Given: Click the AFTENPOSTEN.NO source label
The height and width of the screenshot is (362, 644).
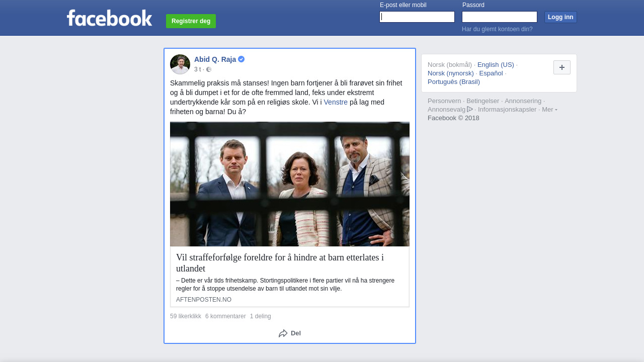Looking at the screenshot, I should click(204, 300).
